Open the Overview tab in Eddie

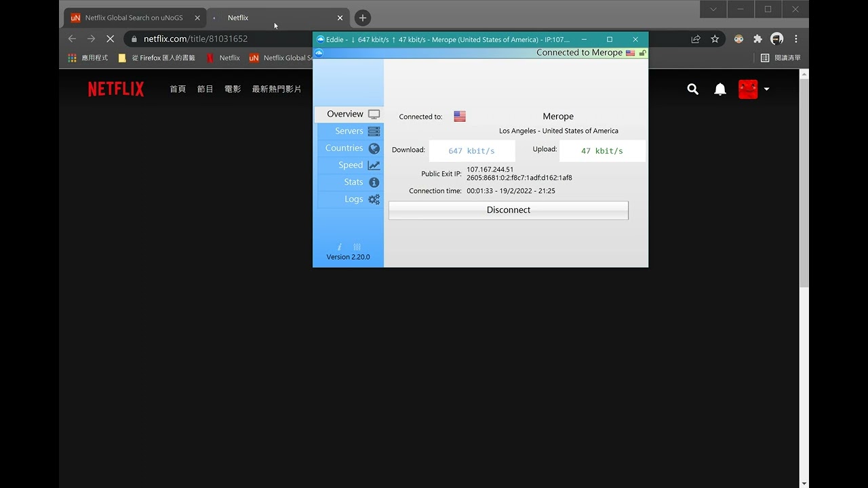pos(349,114)
